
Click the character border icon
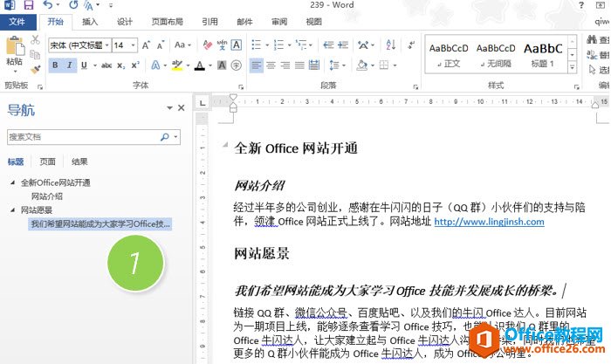pos(237,45)
